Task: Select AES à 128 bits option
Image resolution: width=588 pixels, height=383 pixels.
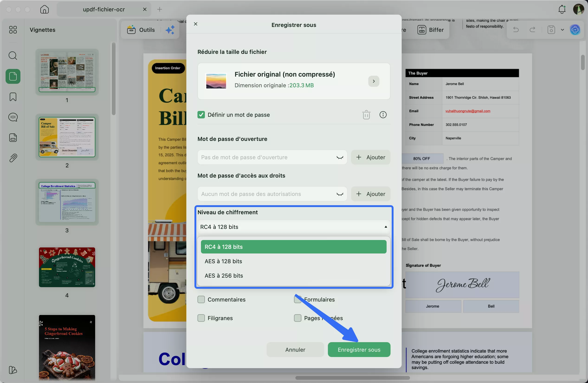Action: (x=223, y=261)
